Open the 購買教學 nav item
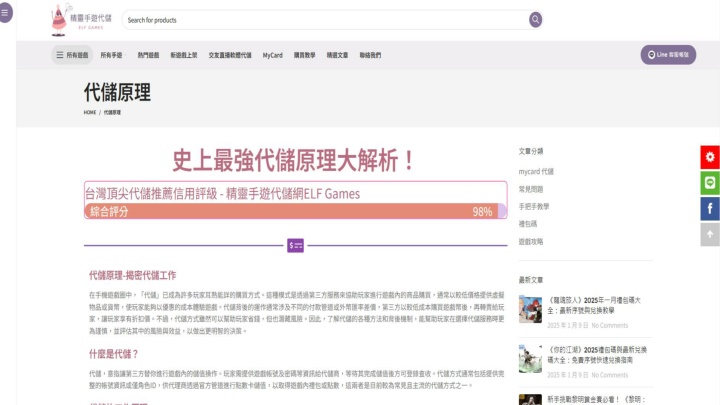Screen dimensions: 720x405 304,55
